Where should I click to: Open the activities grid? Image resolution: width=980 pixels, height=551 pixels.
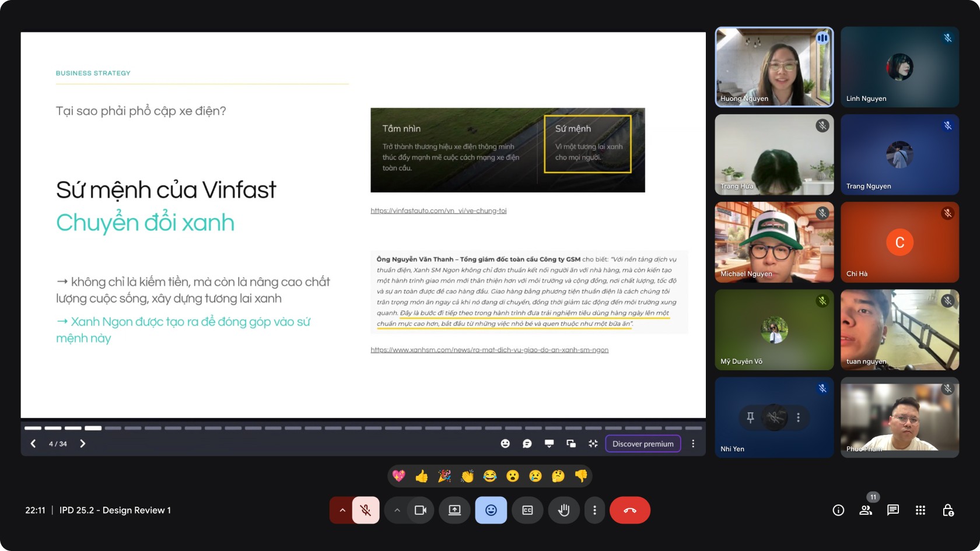[x=921, y=510]
